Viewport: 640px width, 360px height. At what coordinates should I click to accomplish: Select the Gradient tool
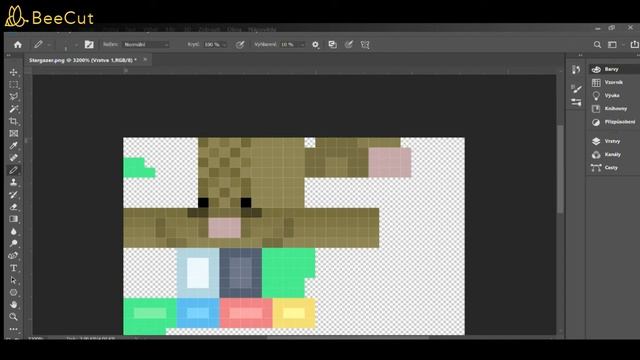point(13,219)
